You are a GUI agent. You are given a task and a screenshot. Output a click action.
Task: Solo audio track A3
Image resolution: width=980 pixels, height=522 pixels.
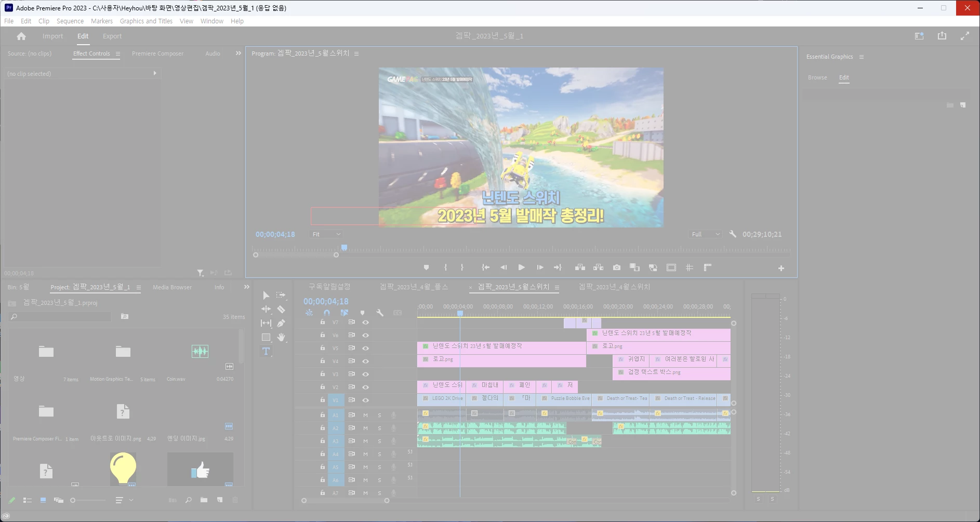[x=379, y=441]
